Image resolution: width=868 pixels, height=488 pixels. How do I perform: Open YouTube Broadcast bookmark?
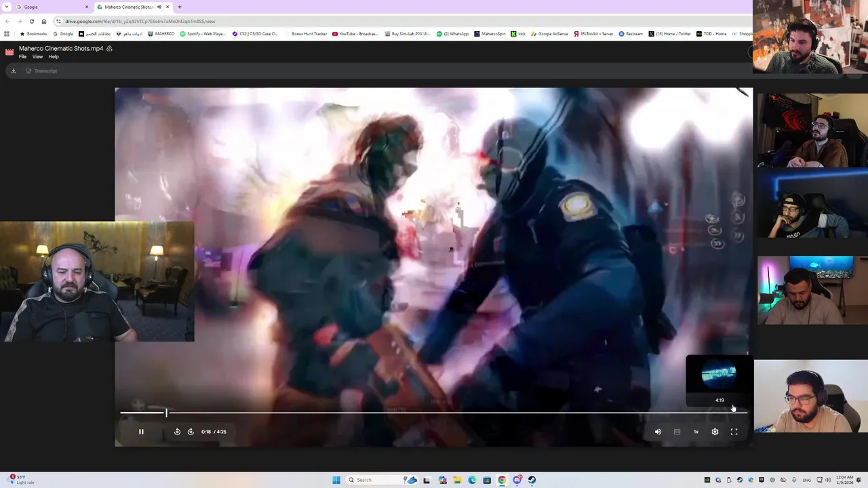click(x=355, y=34)
